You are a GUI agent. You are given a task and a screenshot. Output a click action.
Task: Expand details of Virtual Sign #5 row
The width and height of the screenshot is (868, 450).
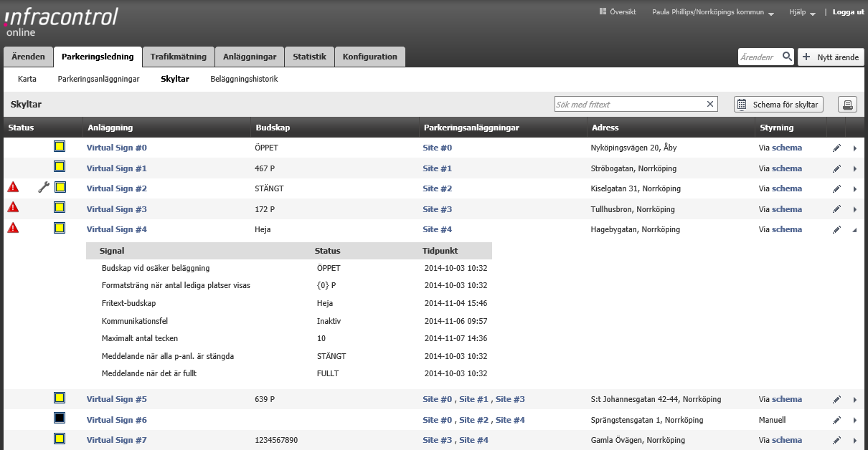tap(854, 400)
